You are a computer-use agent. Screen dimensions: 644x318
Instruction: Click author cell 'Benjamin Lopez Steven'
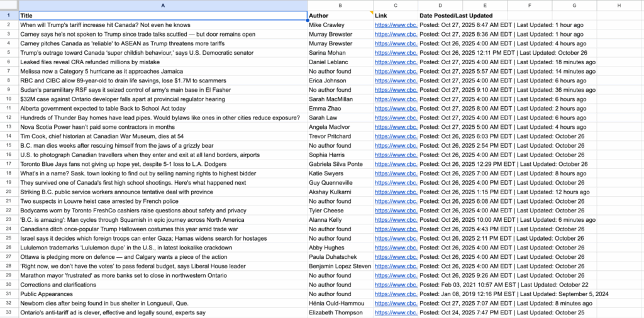(x=340, y=266)
